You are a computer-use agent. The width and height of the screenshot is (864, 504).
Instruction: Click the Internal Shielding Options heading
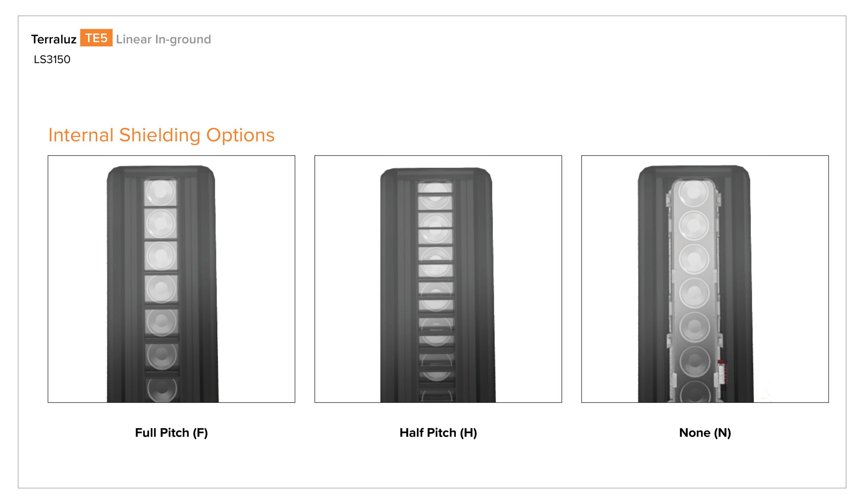pyautogui.click(x=161, y=135)
